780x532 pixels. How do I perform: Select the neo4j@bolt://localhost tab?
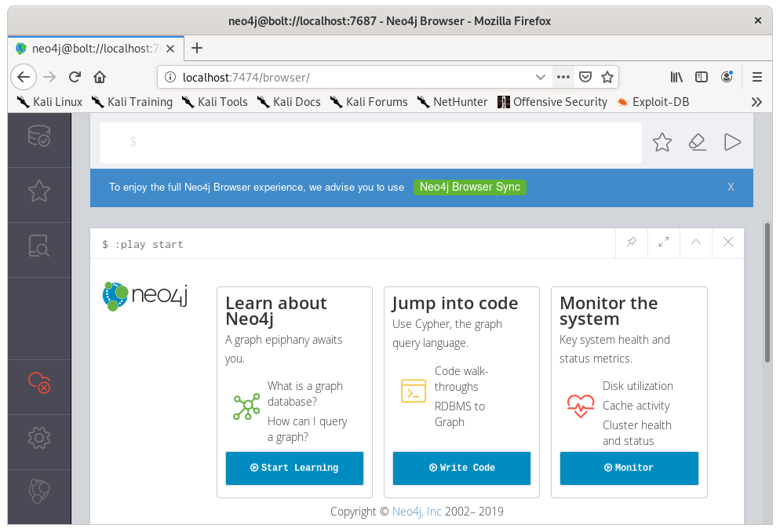(x=96, y=49)
